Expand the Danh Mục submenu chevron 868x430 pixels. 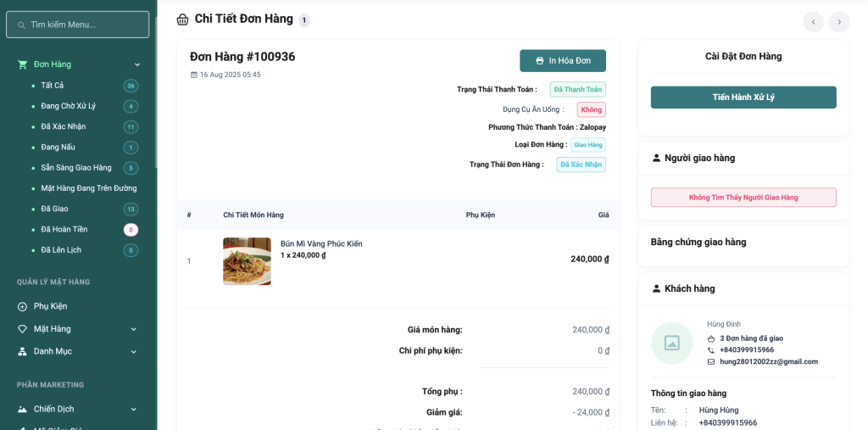point(133,351)
